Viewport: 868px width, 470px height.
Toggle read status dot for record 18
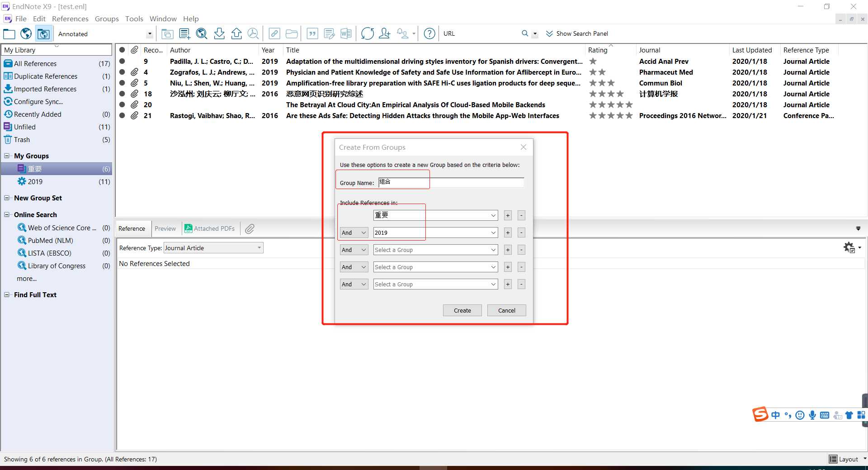coord(122,94)
